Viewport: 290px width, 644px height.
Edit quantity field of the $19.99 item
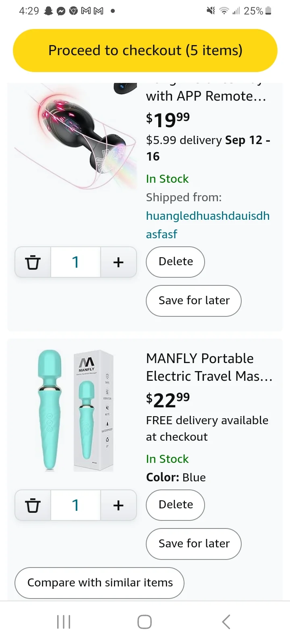coord(75,262)
